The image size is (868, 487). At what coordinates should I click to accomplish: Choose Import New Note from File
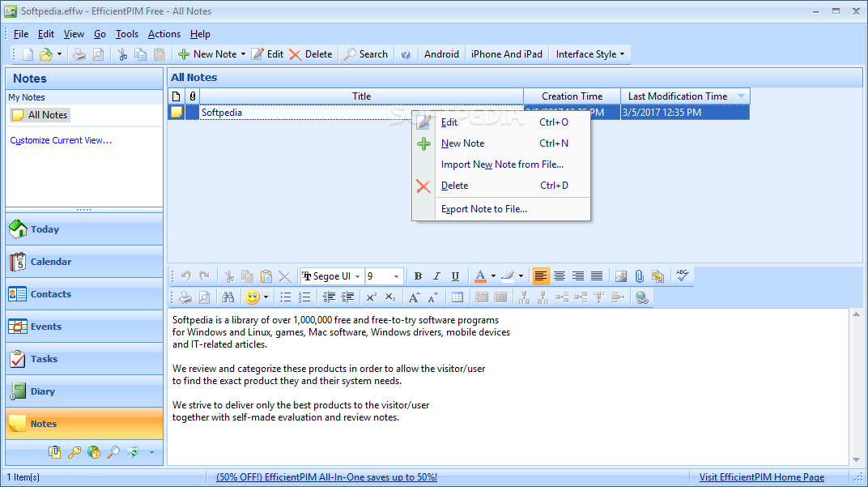(501, 164)
